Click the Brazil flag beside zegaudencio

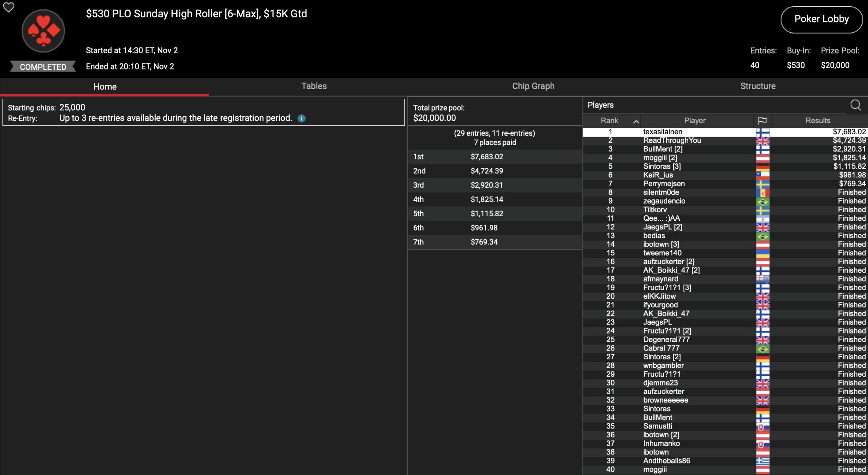click(x=763, y=201)
